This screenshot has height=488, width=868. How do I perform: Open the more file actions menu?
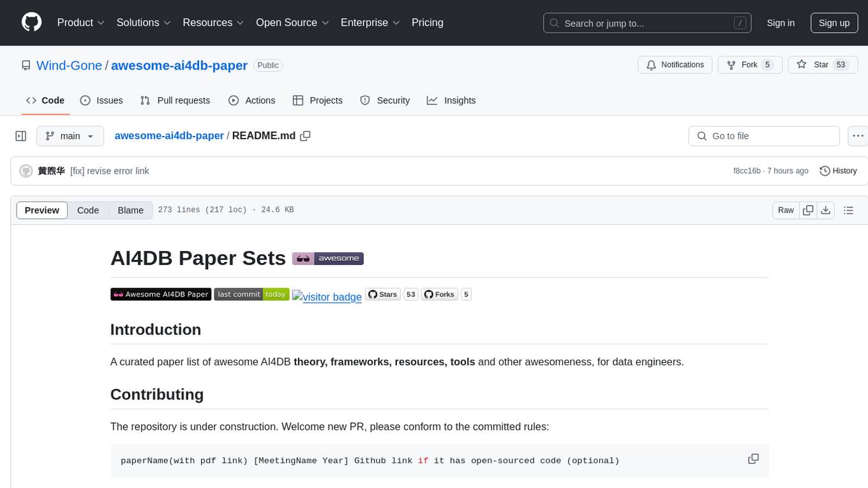[x=858, y=136]
